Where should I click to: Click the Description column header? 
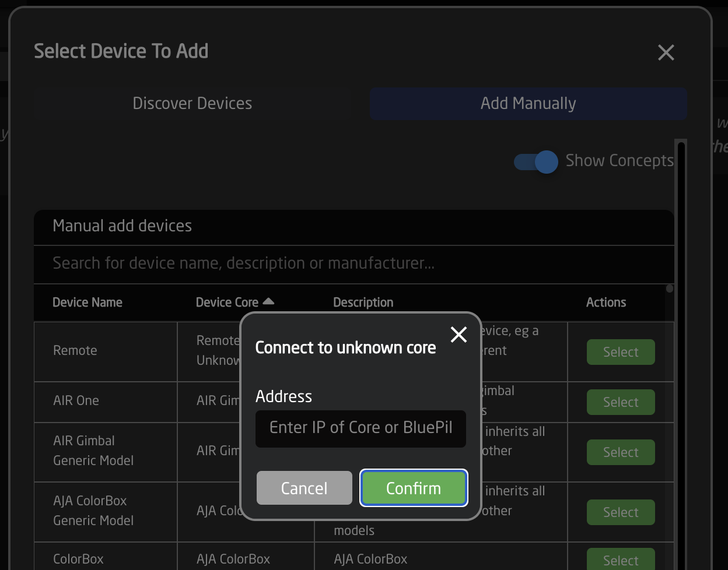(x=363, y=302)
